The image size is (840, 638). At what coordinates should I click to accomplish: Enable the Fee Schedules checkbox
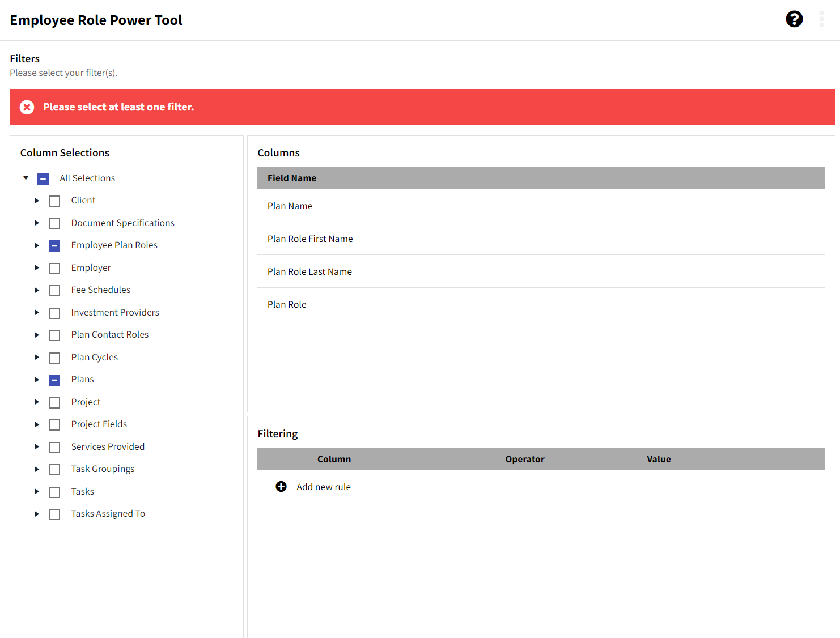click(54, 291)
